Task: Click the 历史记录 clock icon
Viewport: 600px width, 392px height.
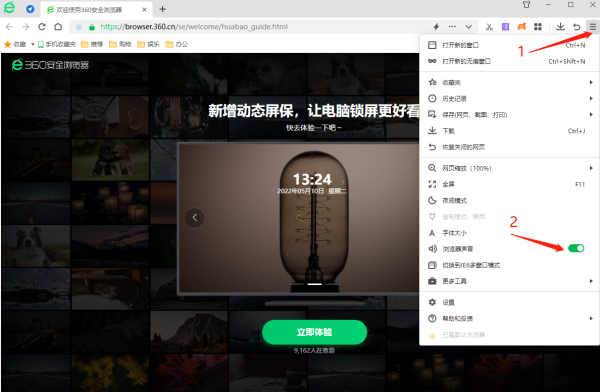Action: pos(432,98)
